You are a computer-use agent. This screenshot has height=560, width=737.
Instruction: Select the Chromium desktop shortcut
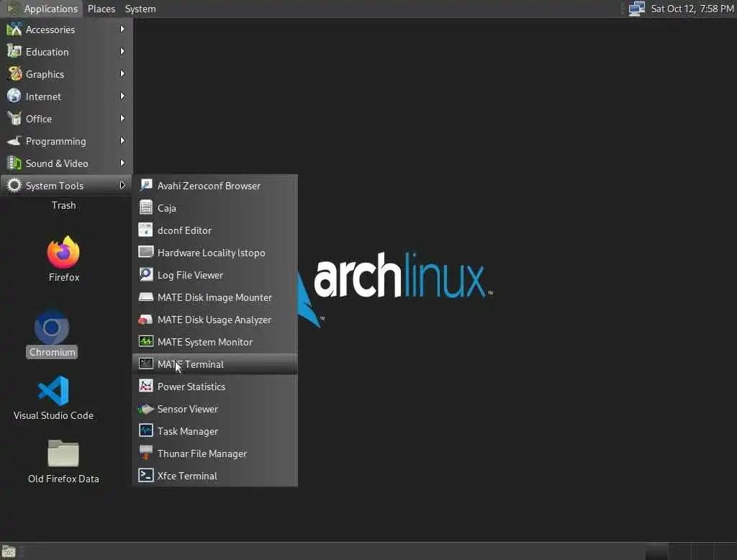click(52, 334)
